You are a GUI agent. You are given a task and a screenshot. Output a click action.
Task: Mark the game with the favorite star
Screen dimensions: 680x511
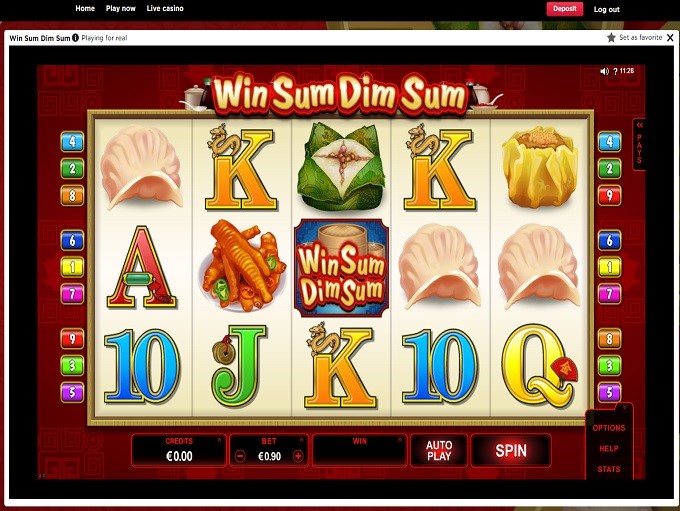611,37
